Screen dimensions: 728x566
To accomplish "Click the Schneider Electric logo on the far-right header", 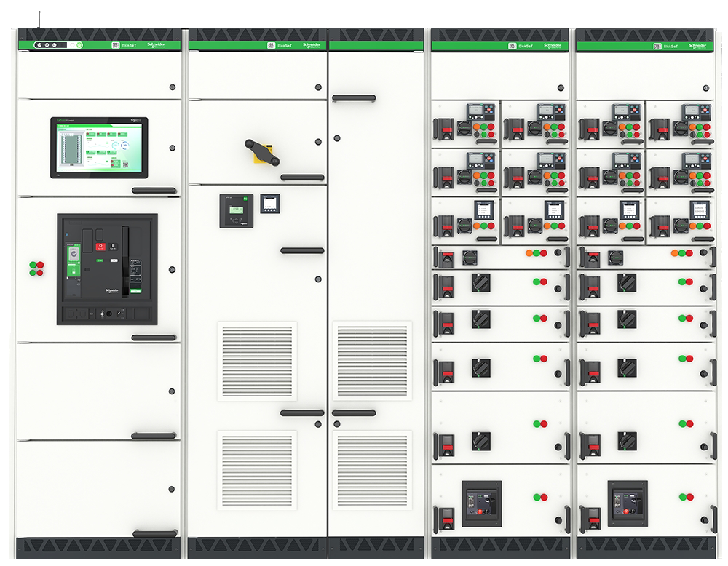I will 697,45.
